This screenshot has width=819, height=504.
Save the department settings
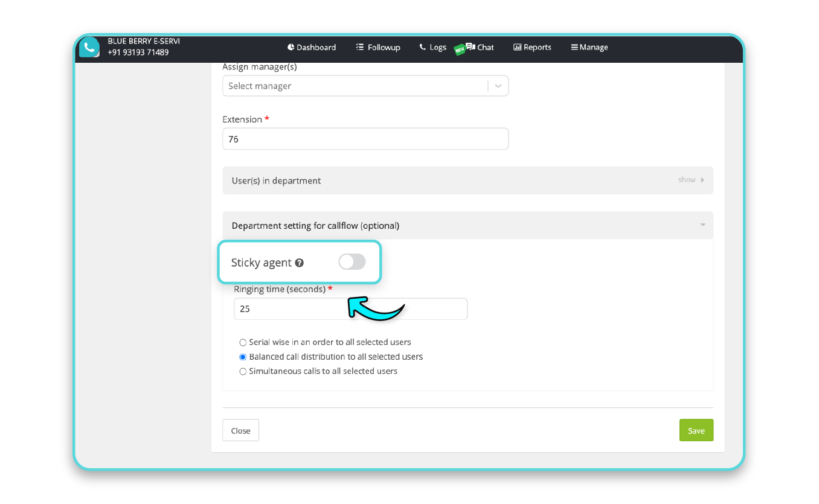tap(696, 430)
